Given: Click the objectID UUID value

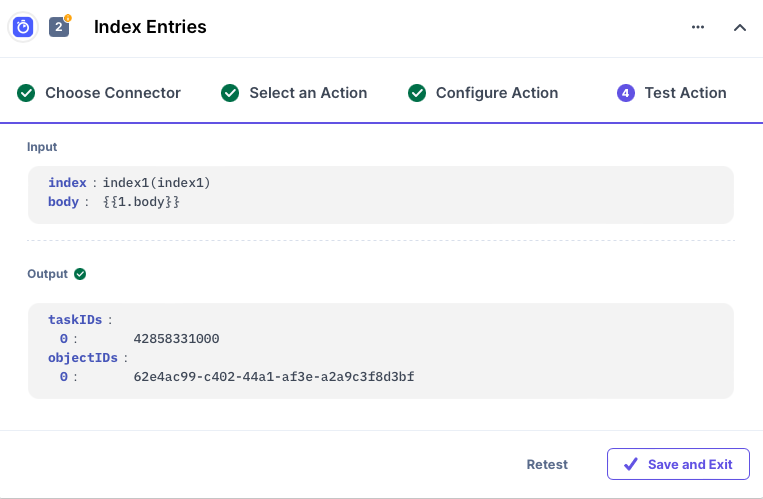Looking at the screenshot, I should click(273, 377).
